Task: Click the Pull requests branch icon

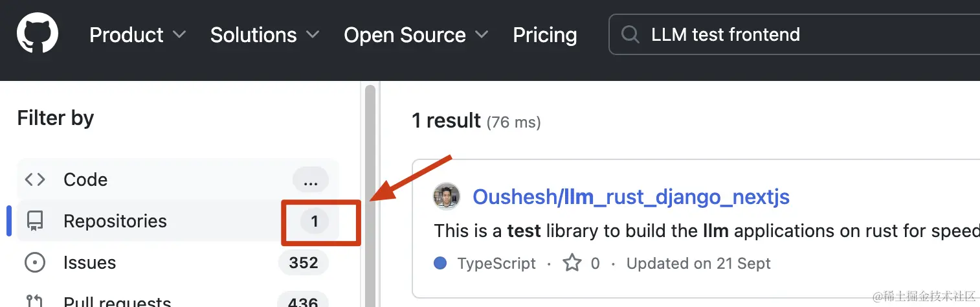Action: click(x=35, y=301)
